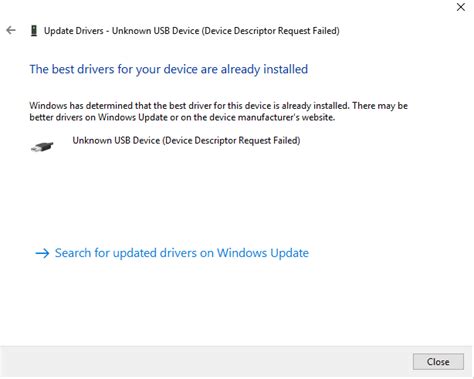Click the Update Drivers title bar text
The width and height of the screenshot is (474, 379).
192,31
